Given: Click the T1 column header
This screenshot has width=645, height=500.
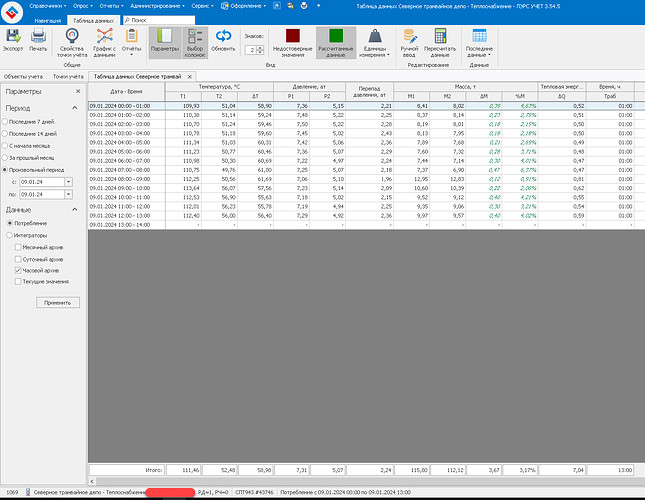Looking at the screenshot, I should [183, 96].
